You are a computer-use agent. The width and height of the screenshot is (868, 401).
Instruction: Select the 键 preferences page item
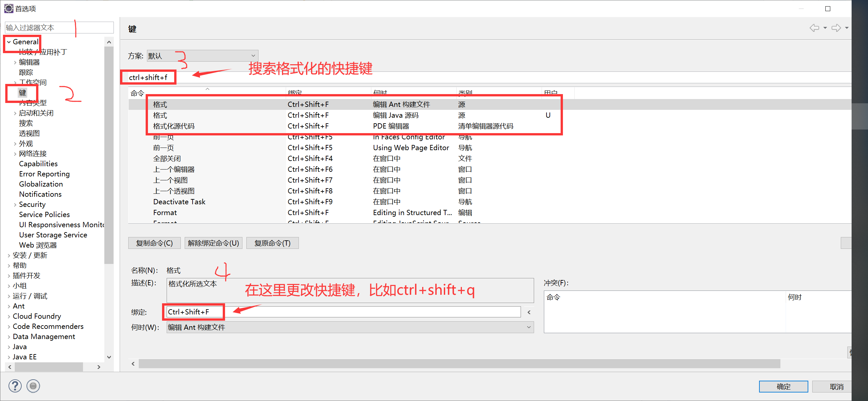pos(23,92)
